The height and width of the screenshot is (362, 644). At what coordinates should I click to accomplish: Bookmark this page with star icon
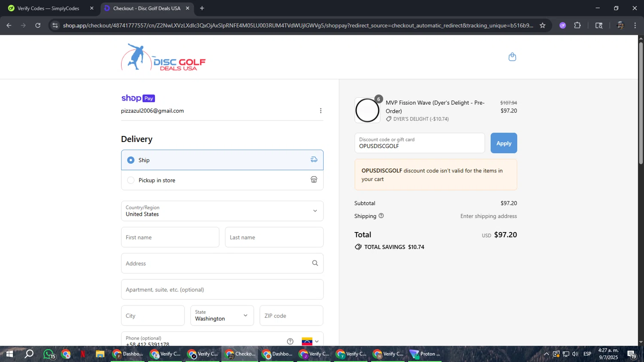543,25
